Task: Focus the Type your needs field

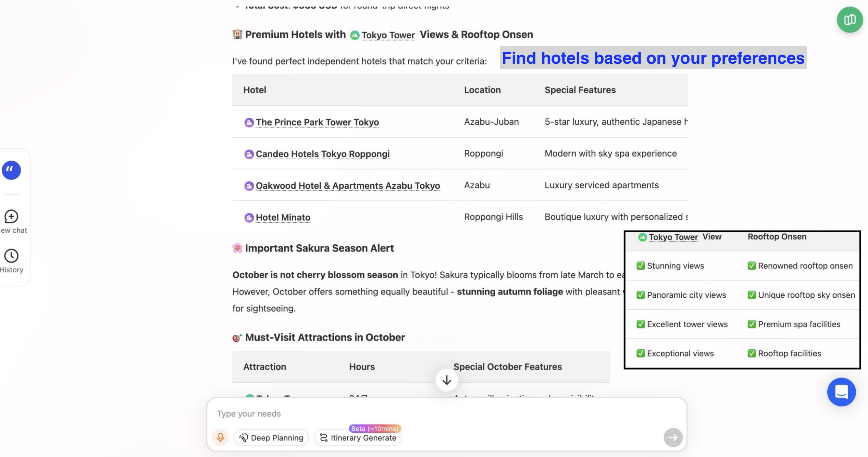Action: [x=446, y=413]
